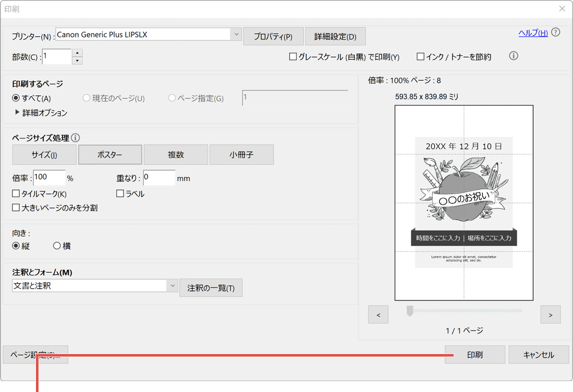Open the printer dropdown arrow
This screenshot has height=392, width=573.
(x=236, y=34)
